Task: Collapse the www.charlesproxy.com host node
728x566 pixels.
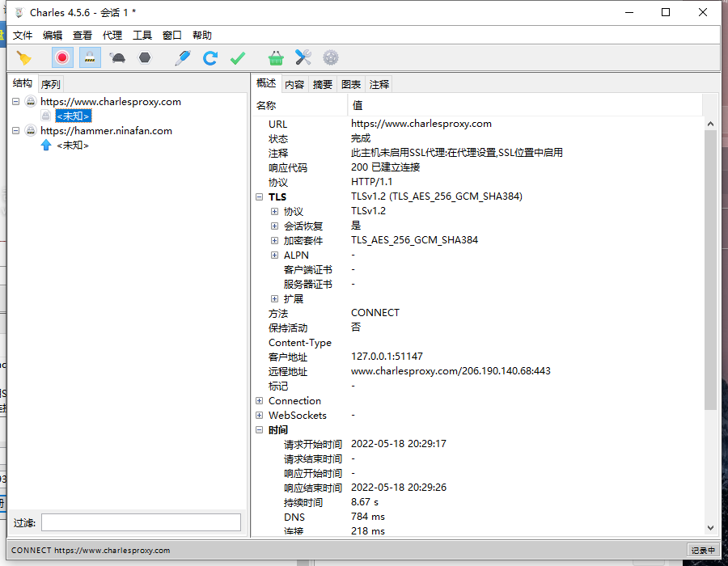Action: (x=16, y=102)
